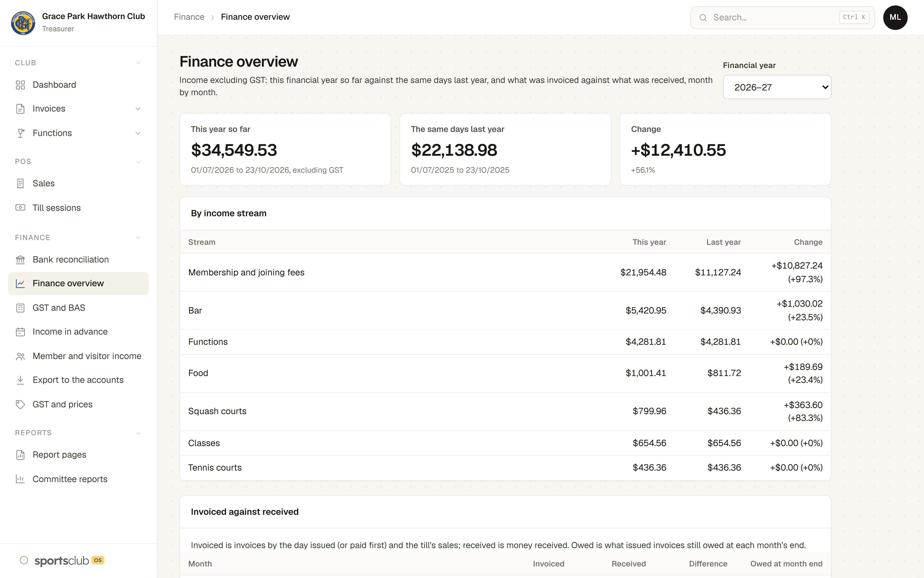Image resolution: width=924 pixels, height=578 pixels.
Task: Click the Member and visitor income people icon
Action: (x=20, y=356)
